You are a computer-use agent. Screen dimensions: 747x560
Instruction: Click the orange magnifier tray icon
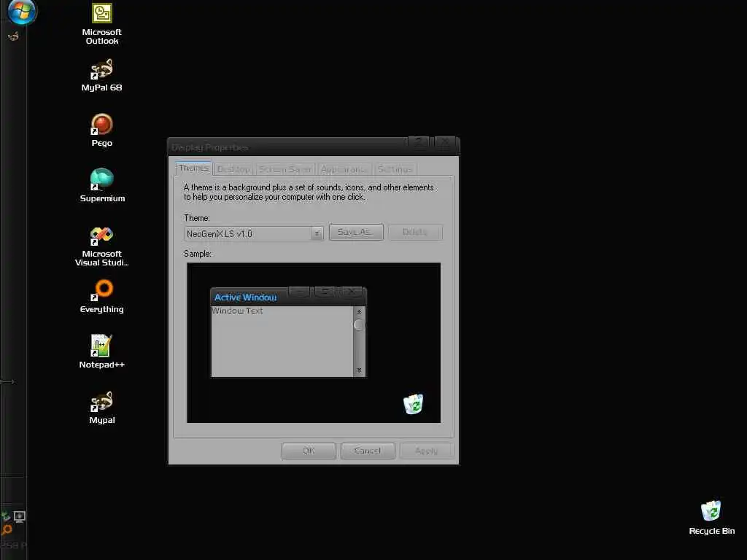(x=6, y=530)
